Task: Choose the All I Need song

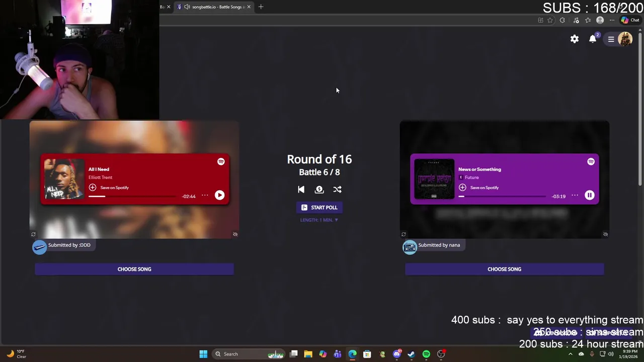Action: pos(134,269)
